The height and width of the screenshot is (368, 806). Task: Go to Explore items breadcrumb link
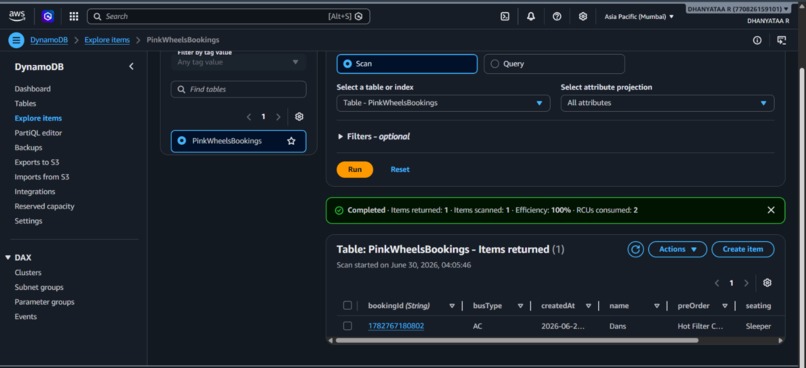(x=107, y=40)
